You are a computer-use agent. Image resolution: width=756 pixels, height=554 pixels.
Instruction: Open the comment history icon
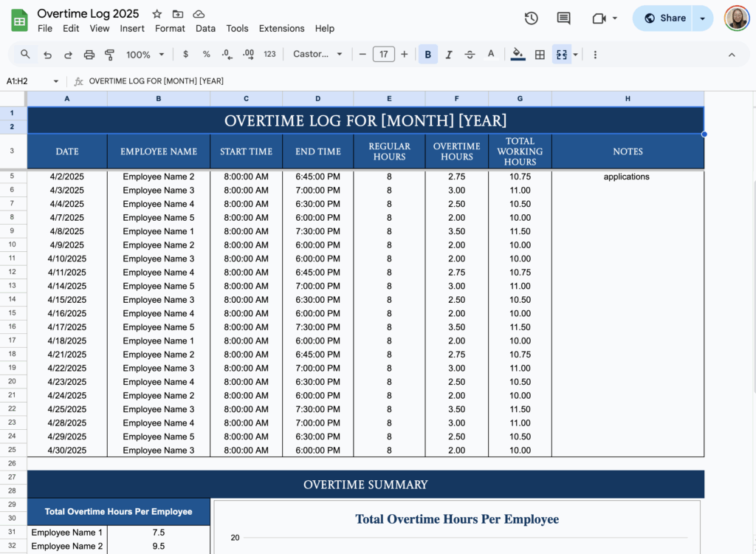pyautogui.click(x=563, y=18)
